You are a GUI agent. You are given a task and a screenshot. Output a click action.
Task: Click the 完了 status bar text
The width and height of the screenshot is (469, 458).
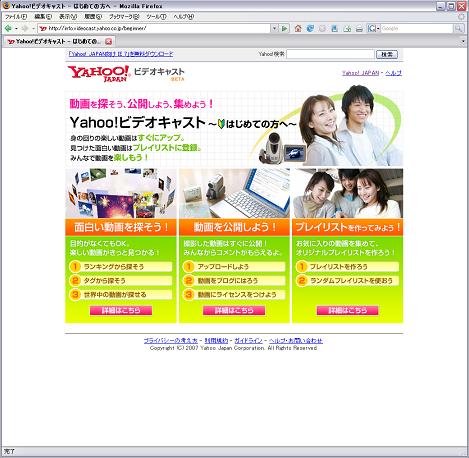pos(9,452)
